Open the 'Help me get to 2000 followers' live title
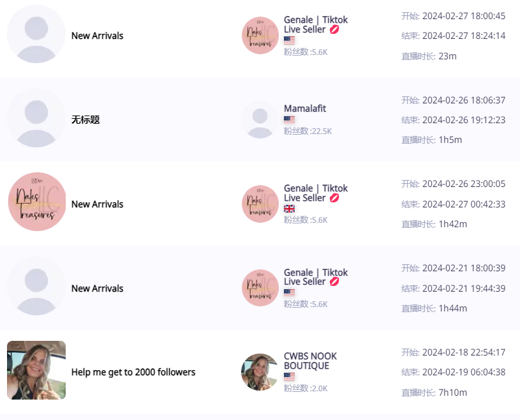Image resolution: width=520 pixels, height=420 pixels. (x=133, y=372)
